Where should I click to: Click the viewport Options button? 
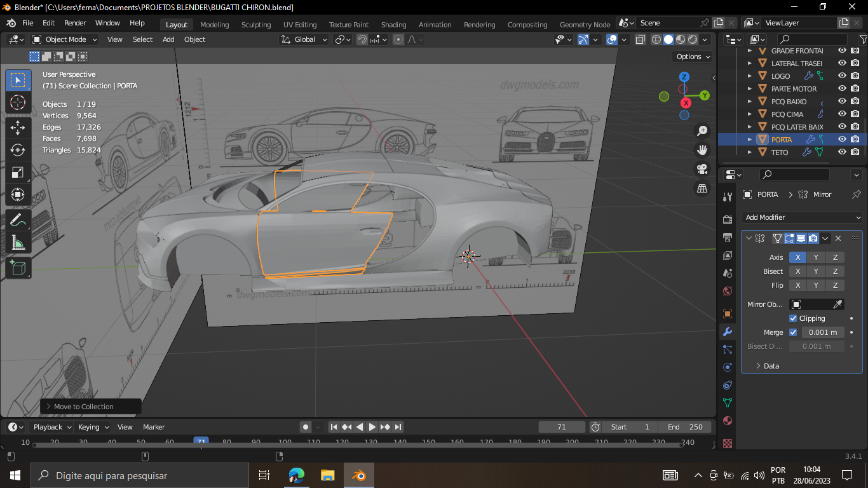692,57
